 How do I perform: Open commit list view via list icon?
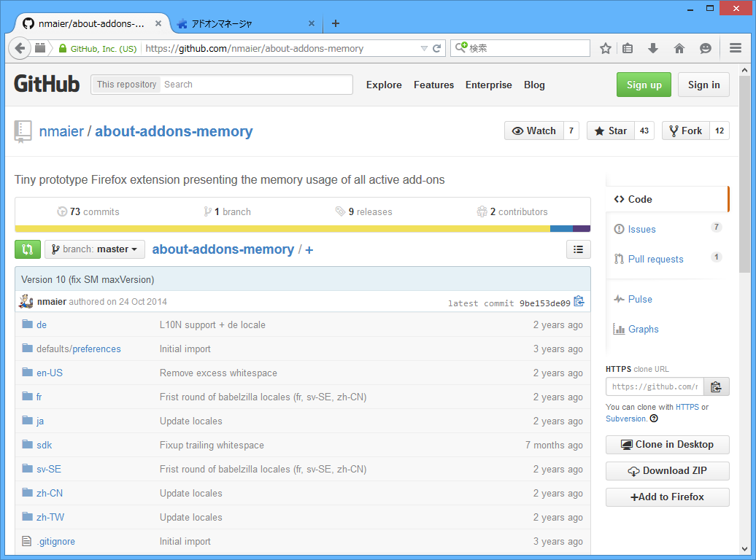coord(578,249)
